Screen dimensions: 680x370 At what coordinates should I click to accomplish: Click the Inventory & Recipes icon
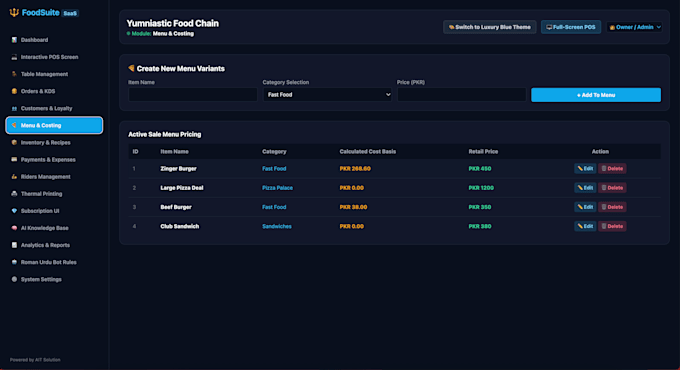[x=14, y=142]
